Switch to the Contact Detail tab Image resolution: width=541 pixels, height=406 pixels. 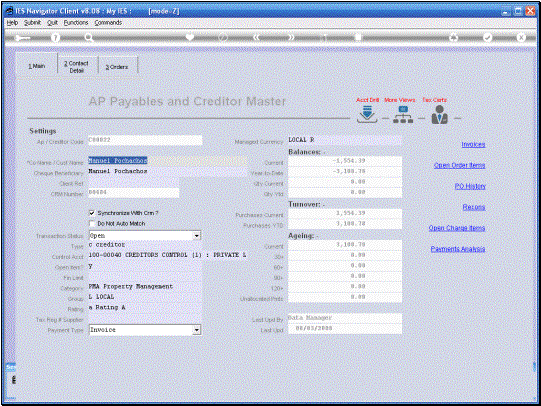pos(77,67)
